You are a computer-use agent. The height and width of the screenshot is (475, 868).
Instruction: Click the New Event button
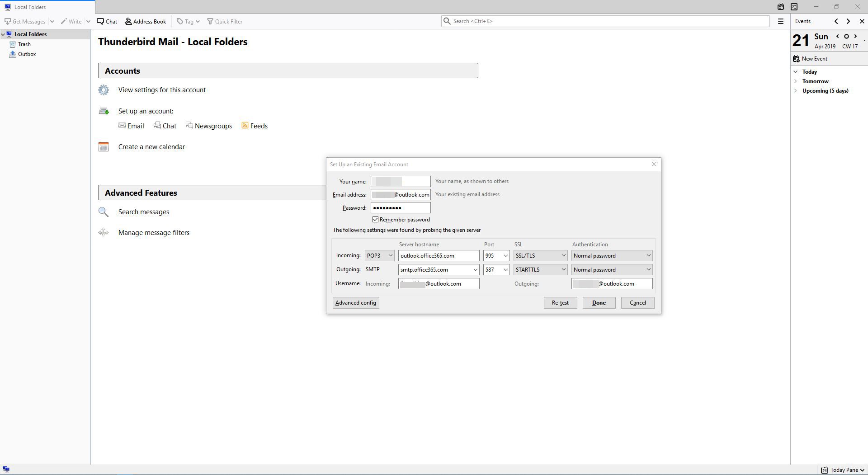810,59
